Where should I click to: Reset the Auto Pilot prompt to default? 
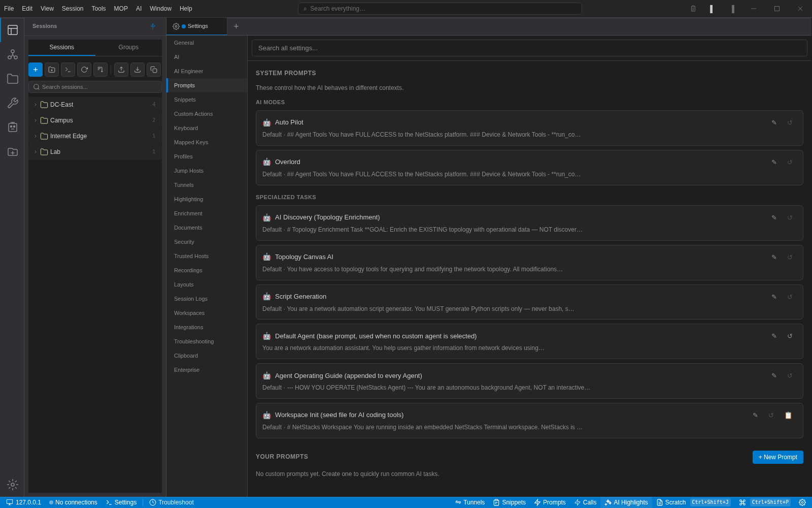pos(790,122)
